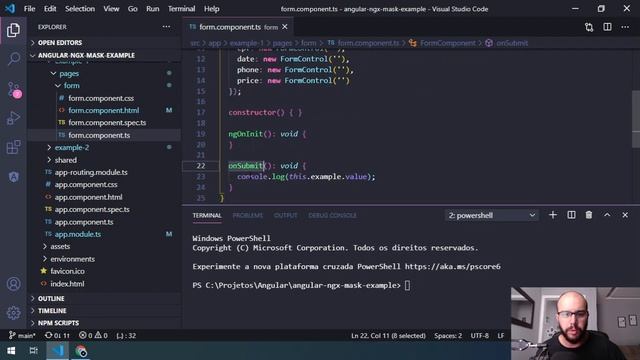The width and height of the screenshot is (640, 360).
Task: Open app-routing.module.ts file
Action: 91,172
